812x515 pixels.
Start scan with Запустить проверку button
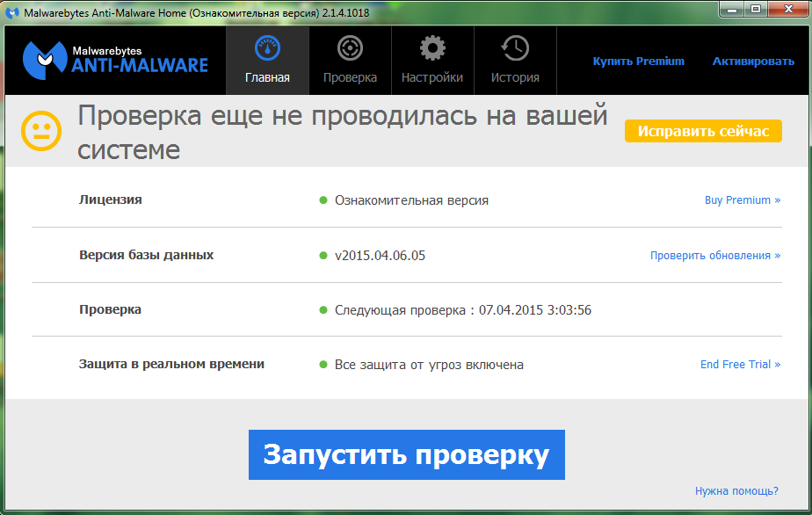[x=406, y=454]
